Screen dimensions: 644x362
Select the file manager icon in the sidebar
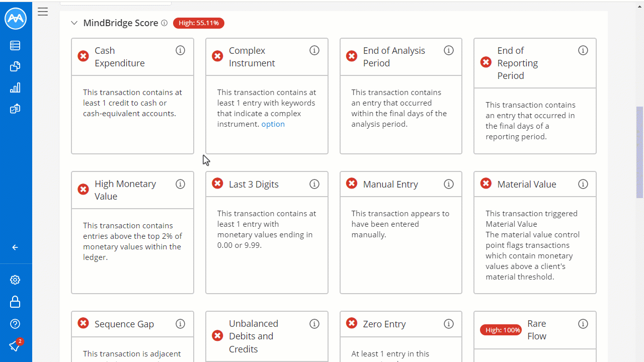pos(15,66)
